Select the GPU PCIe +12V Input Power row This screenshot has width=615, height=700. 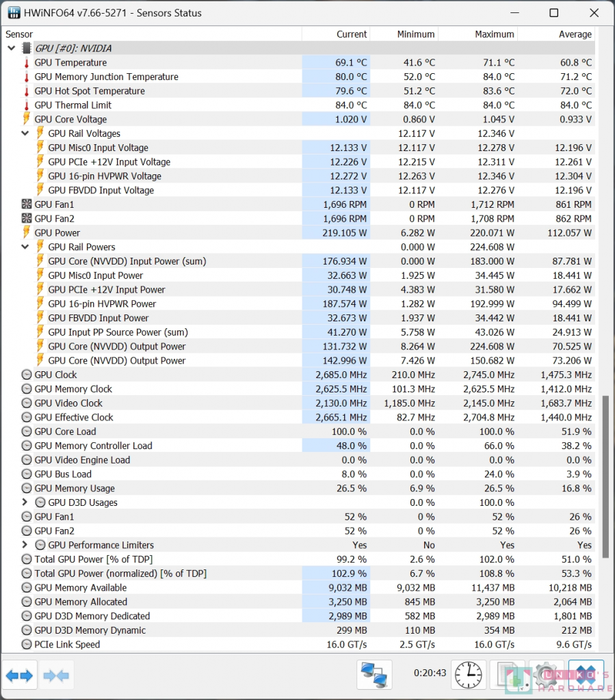click(299, 290)
